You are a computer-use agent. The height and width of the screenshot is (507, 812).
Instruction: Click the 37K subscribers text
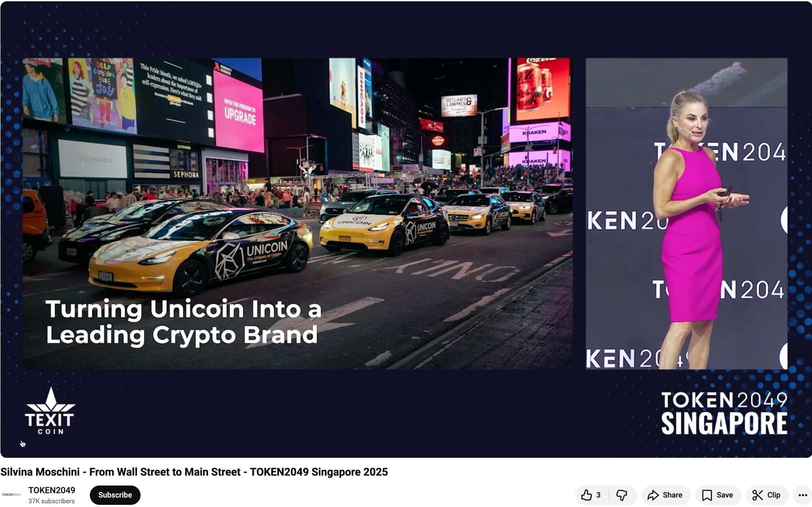tap(52, 501)
